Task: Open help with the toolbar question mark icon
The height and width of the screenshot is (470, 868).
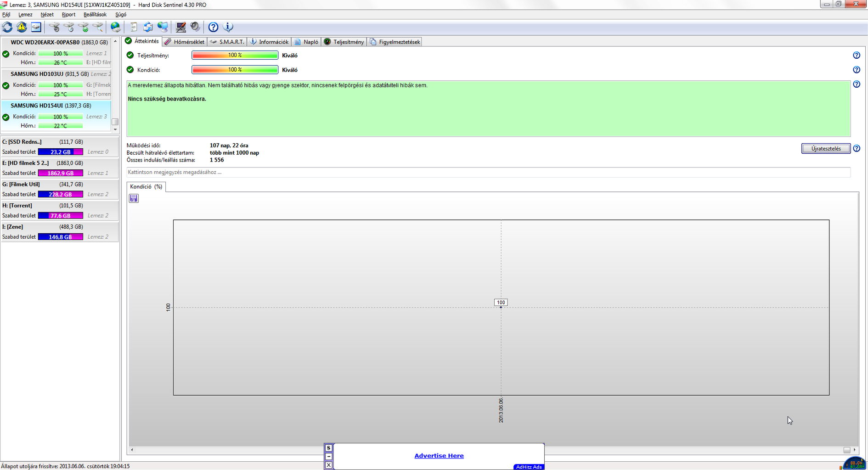Action: coord(213,27)
